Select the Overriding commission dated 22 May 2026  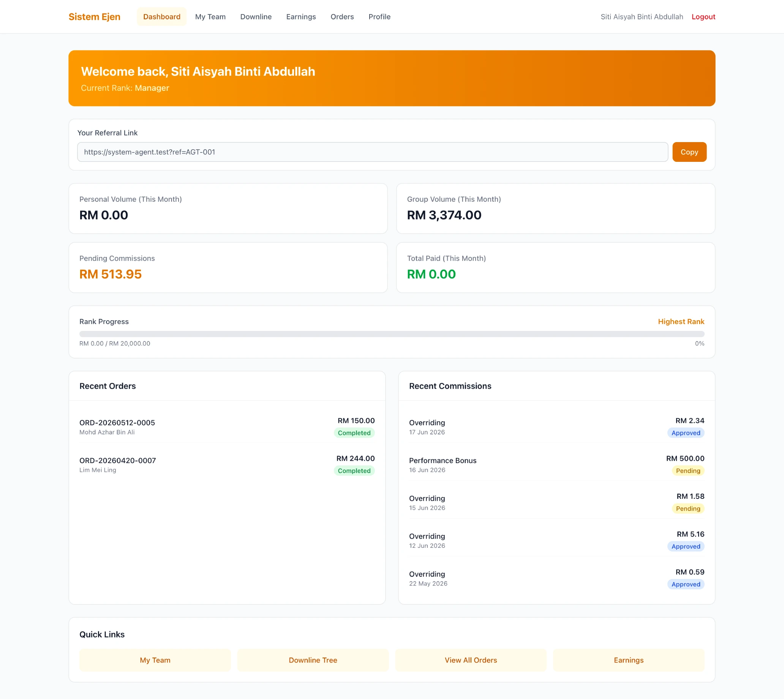pos(556,578)
